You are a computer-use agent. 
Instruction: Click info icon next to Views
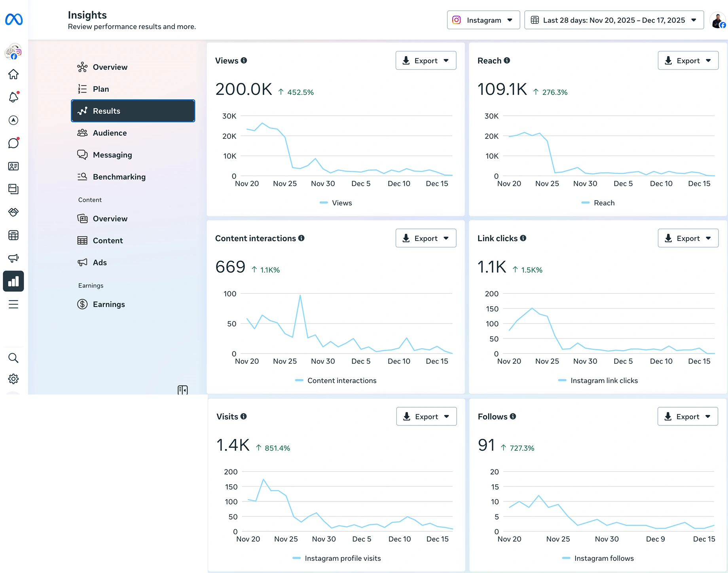click(244, 61)
